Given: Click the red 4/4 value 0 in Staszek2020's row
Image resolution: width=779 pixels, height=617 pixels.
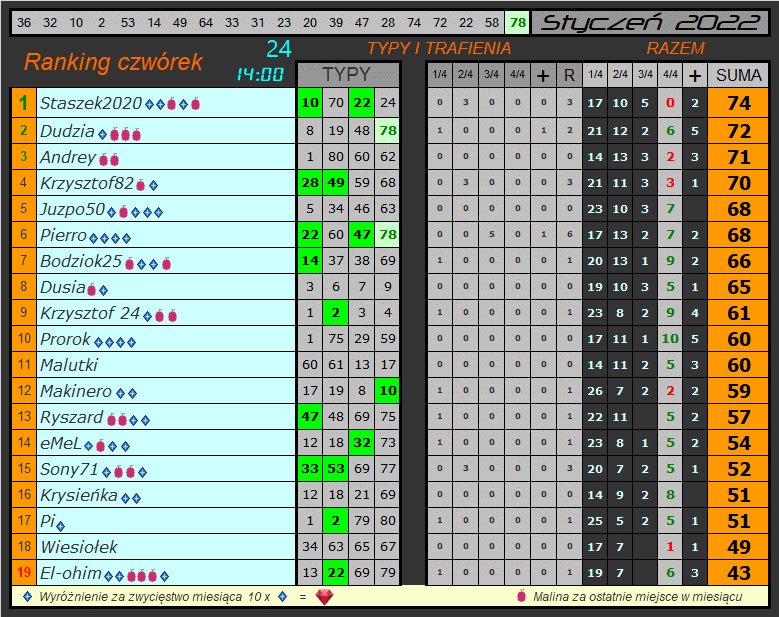Looking at the screenshot, I should [x=670, y=103].
